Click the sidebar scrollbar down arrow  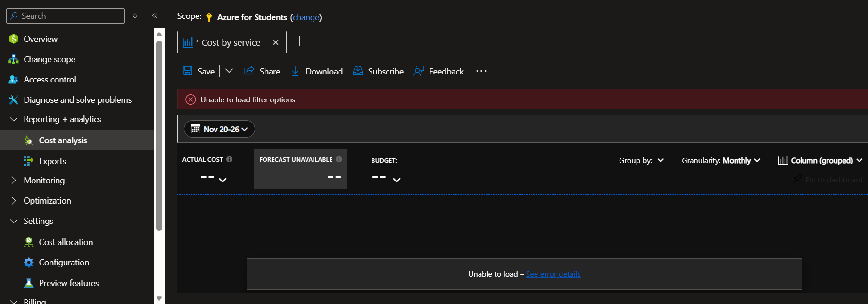click(159, 298)
